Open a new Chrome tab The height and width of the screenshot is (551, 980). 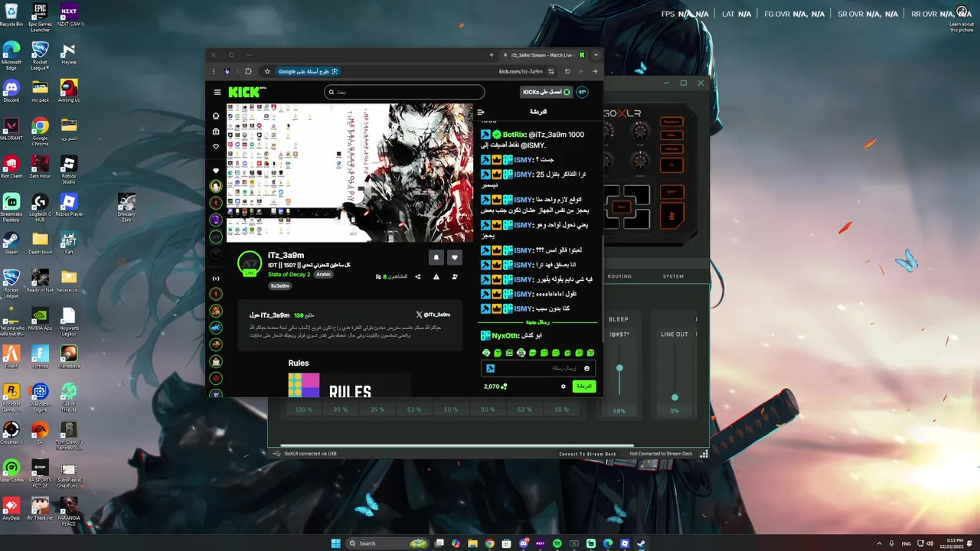click(x=492, y=55)
